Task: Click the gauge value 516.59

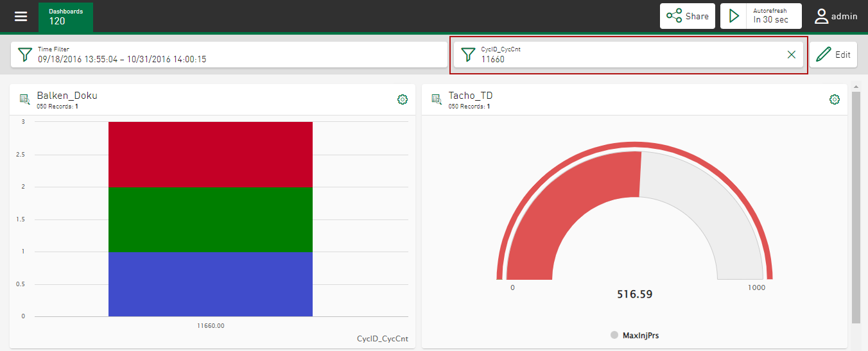Action: (x=634, y=295)
